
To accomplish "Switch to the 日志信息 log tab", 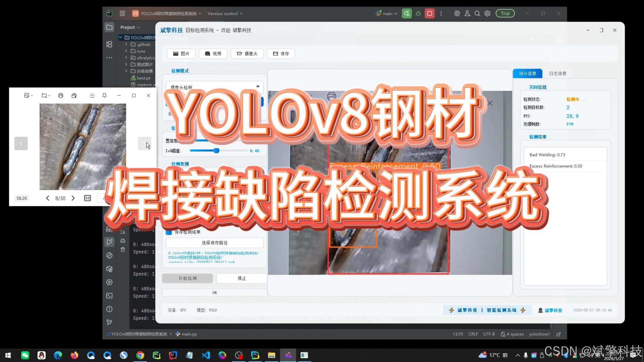I will pyautogui.click(x=557, y=73).
